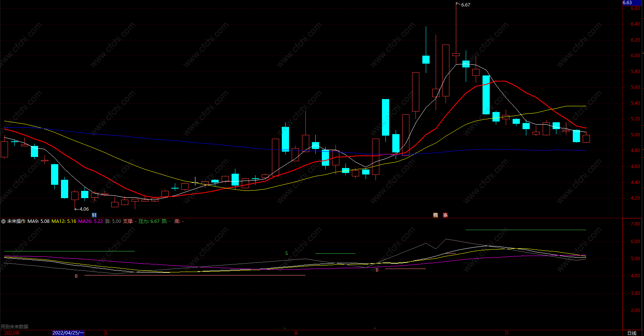
Task: Click the 未来操作 indicator name
Action: click(16, 221)
